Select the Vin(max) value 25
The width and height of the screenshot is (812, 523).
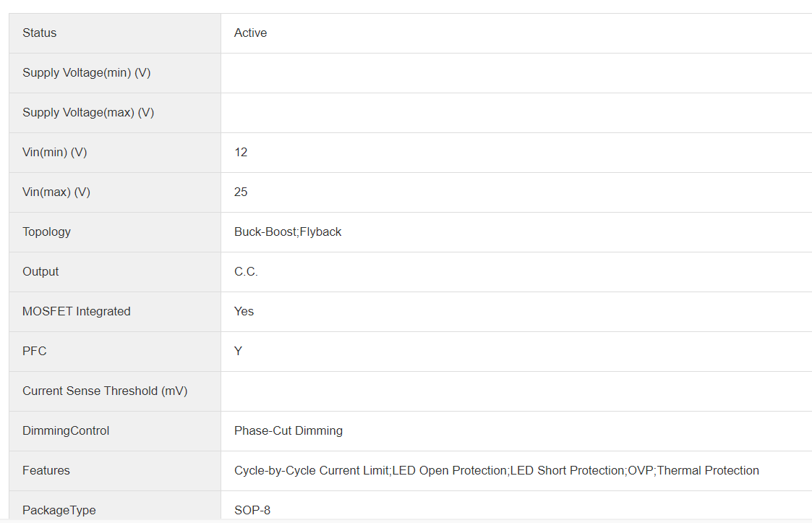(241, 192)
